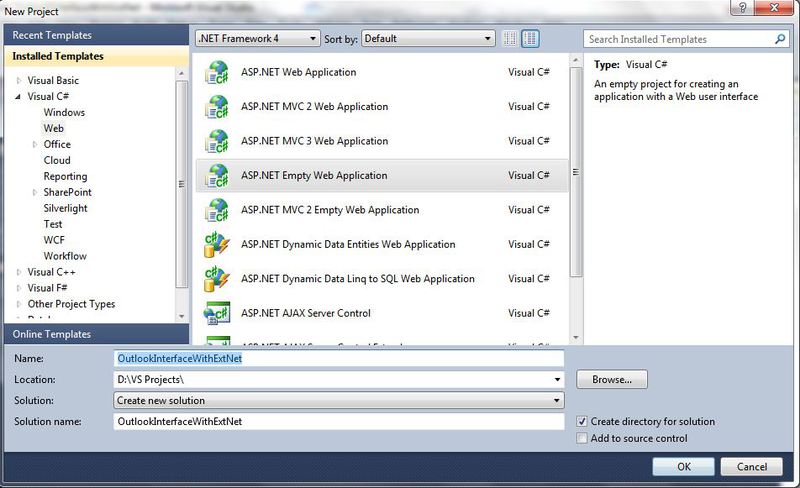The height and width of the screenshot is (488, 800).
Task: Select ASP.NET AJAX Server Control text
Action: pyautogui.click(x=306, y=313)
